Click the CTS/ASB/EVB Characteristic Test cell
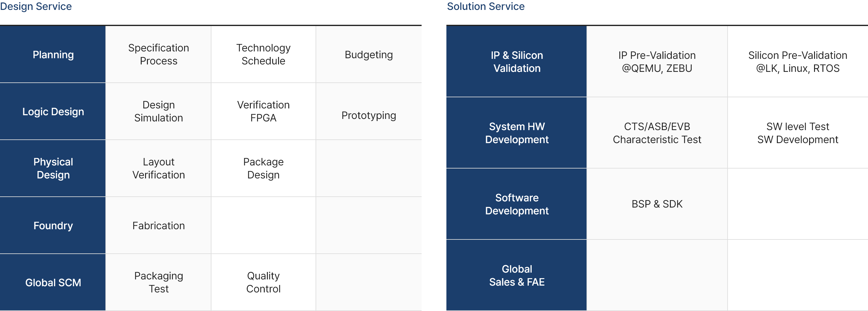Viewport: 868px width, 311px height. [x=657, y=133]
